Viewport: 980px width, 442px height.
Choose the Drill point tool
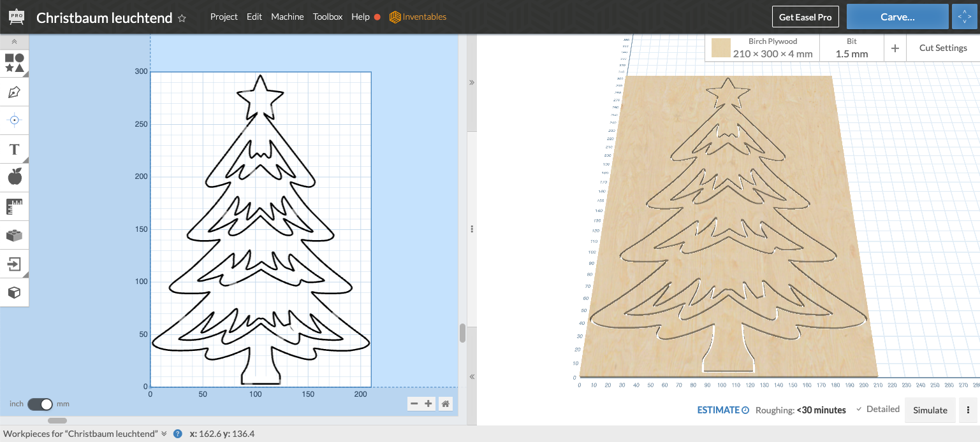point(14,120)
